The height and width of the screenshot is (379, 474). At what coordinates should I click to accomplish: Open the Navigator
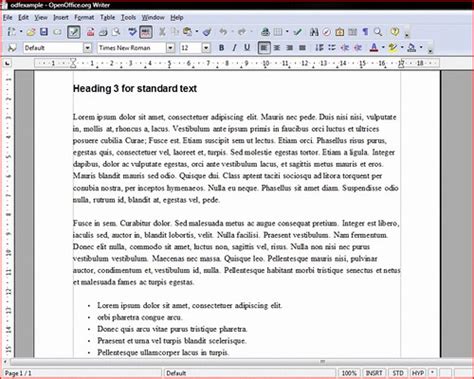tap(327, 32)
